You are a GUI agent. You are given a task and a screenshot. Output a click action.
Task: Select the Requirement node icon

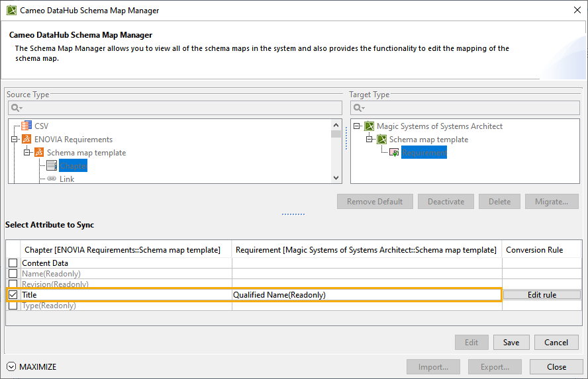tap(394, 153)
